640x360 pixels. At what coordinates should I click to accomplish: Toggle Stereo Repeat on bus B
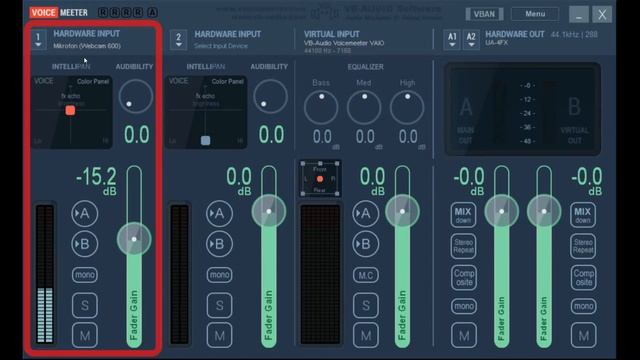pos(583,246)
